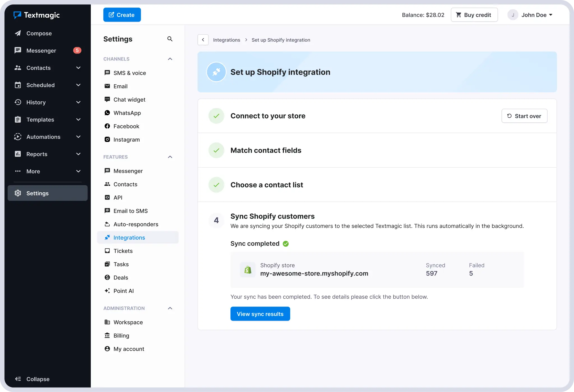Expand the Templates menu chevron

[78, 120]
